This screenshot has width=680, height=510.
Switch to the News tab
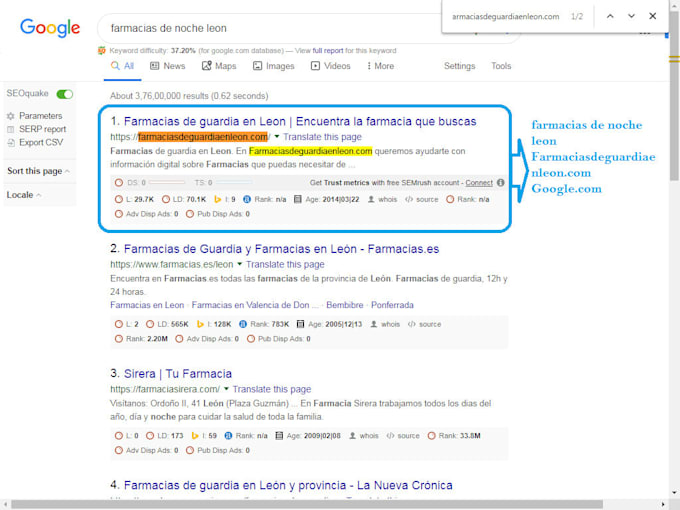tap(167, 66)
